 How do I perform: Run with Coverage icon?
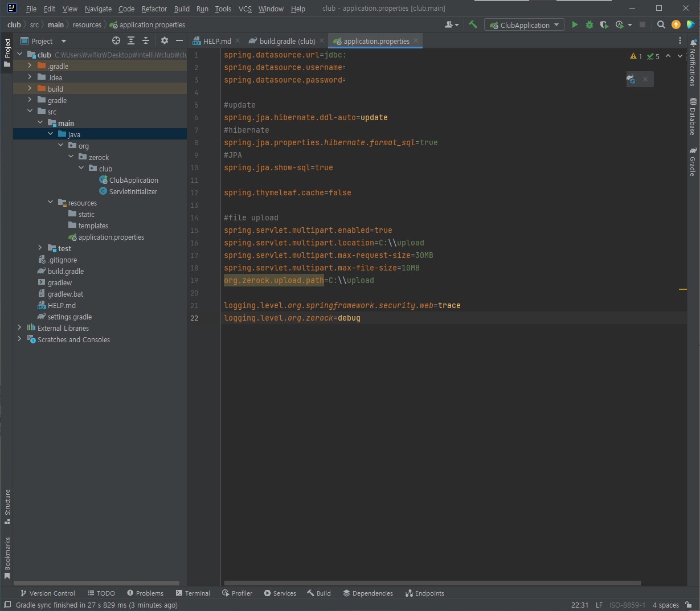[x=604, y=24]
